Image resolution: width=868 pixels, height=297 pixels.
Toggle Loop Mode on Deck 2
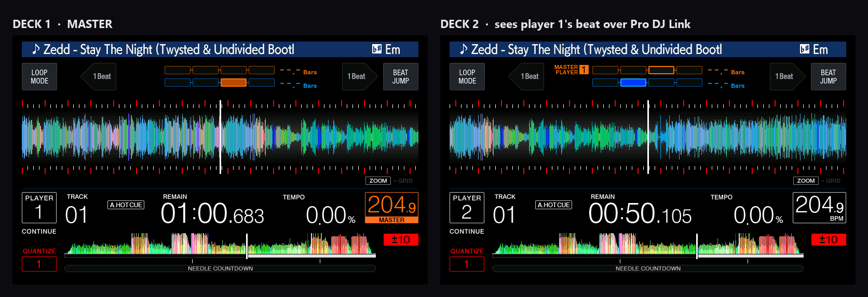tap(467, 77)
